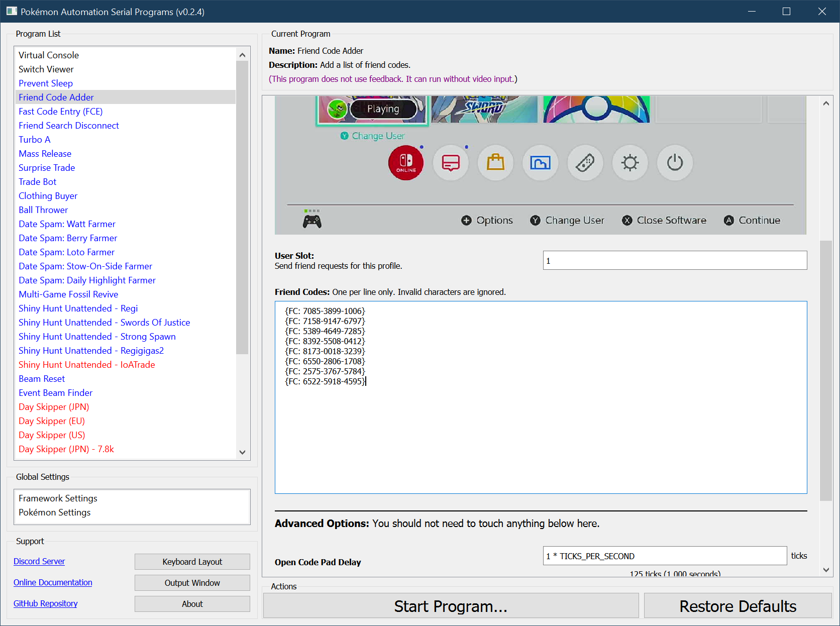
Task: Open the News icon on Switch home
Action: pos(451,163)
